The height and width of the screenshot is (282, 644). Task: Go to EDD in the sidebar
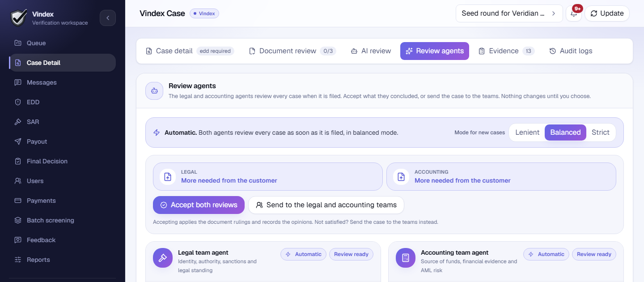(62, 102)
